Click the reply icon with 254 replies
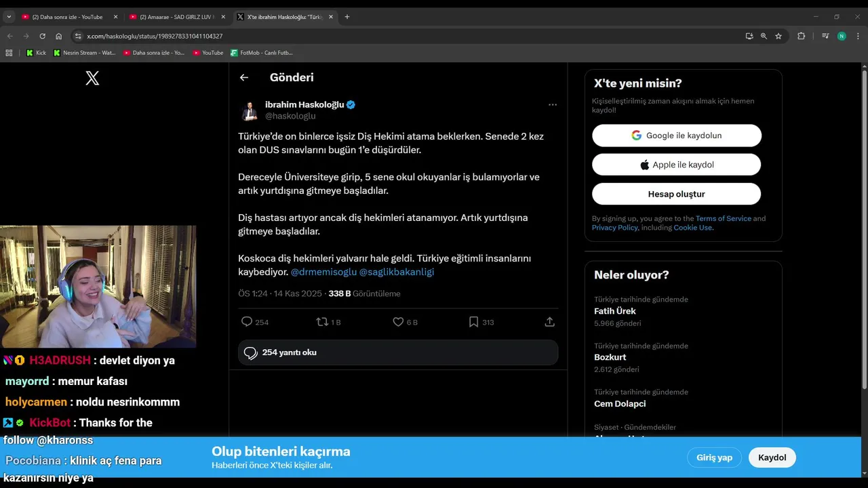The width and height of the screenshot is (868, 488). [x=247, y=322]
